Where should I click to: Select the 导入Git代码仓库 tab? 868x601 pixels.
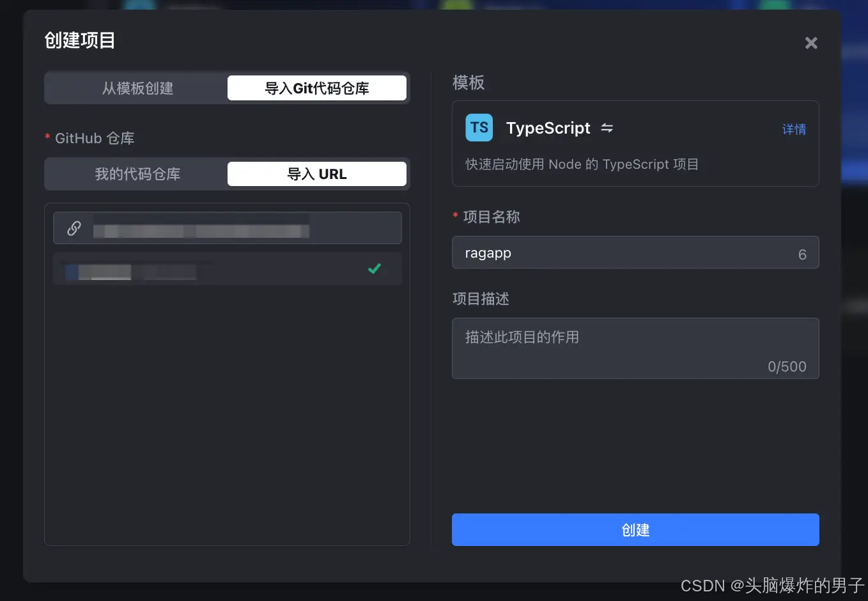pyautogui.click(x=317, y=88)
